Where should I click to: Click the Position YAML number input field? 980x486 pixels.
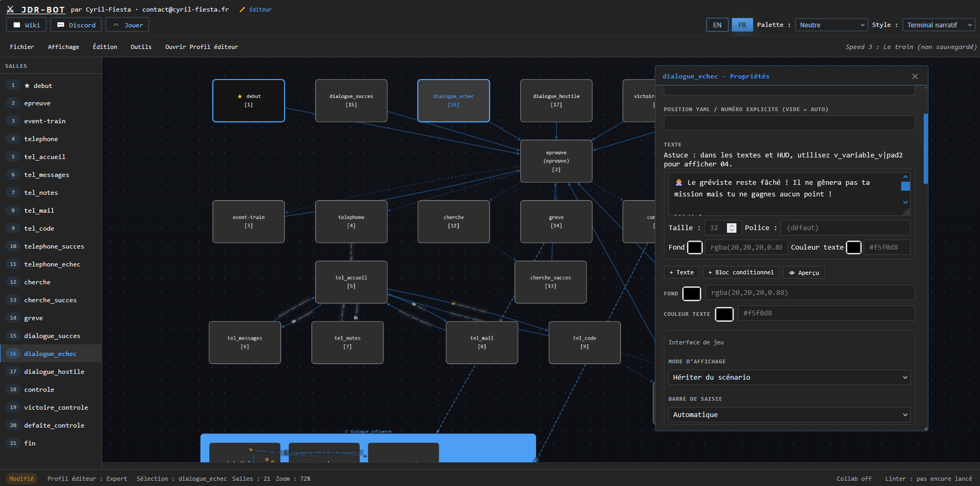coord(789,123)
